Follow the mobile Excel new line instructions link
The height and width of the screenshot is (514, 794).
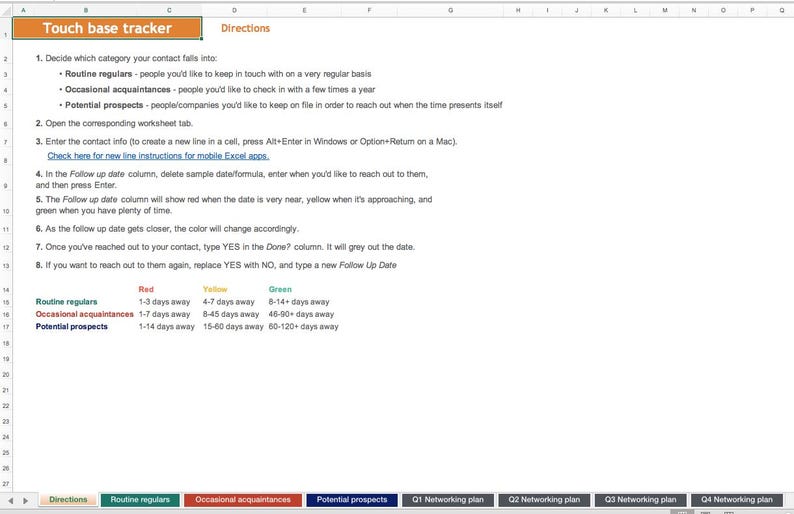[158, 156]
